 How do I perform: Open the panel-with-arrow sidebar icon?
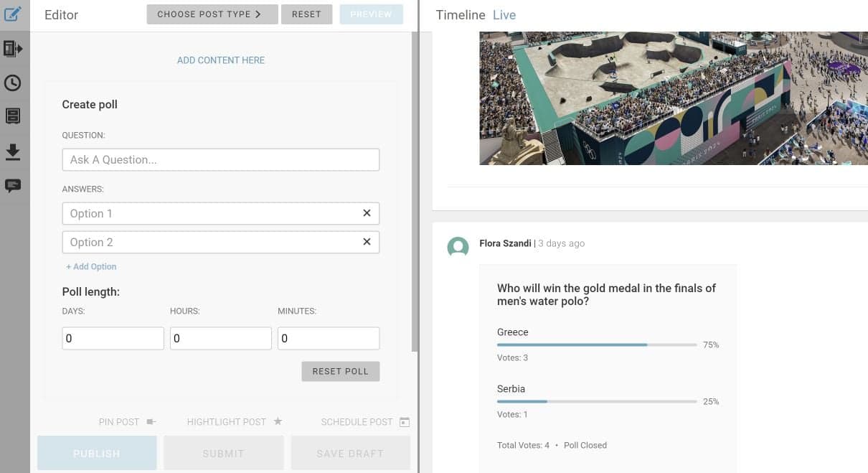[13, 49]
